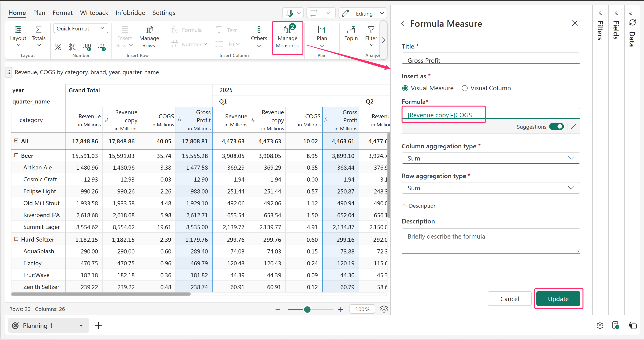This screenshot has height=340, width=644.
Task: Open the canvas settings gear beside zoom
Action: (384, 309)
